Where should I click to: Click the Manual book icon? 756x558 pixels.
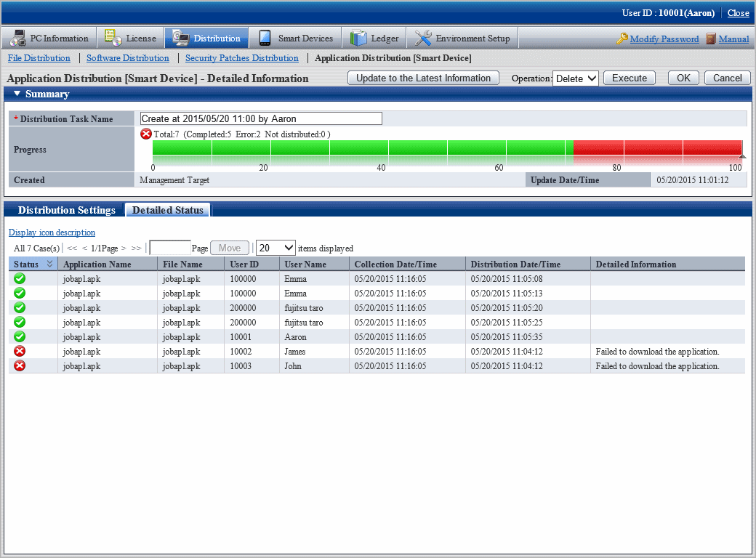point(710,39)
